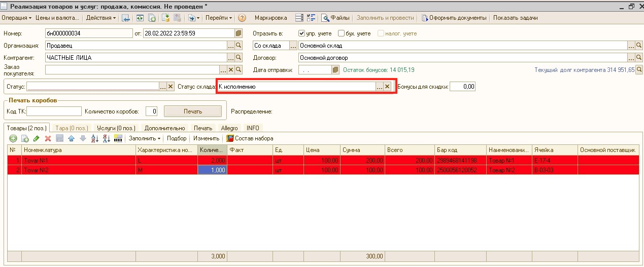
Task: Click the Количество коробов input field
Action: [151, 111]
